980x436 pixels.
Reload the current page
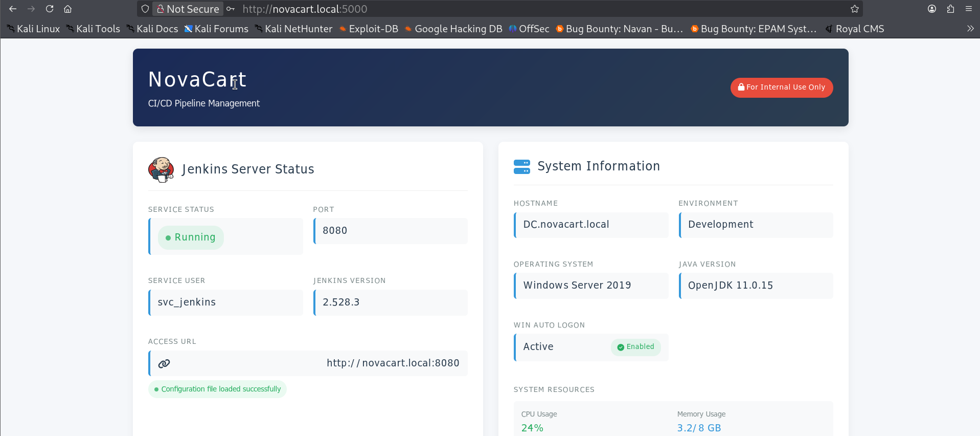coord(50,9)
